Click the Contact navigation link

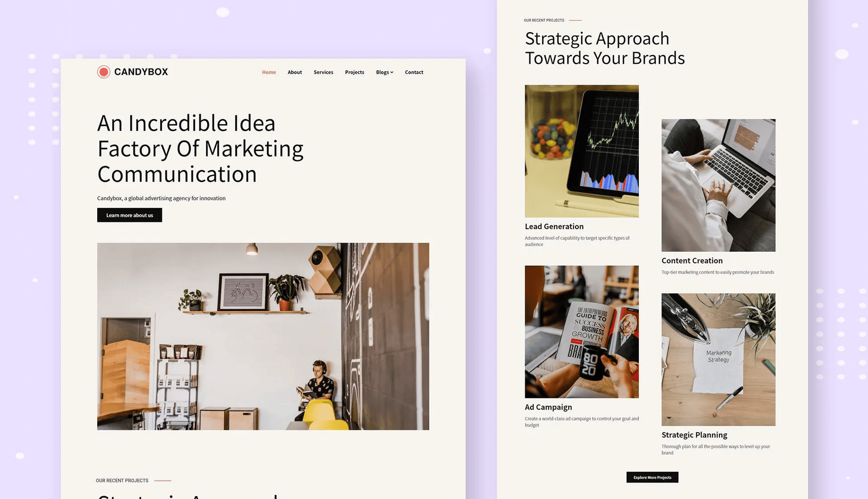414,72
